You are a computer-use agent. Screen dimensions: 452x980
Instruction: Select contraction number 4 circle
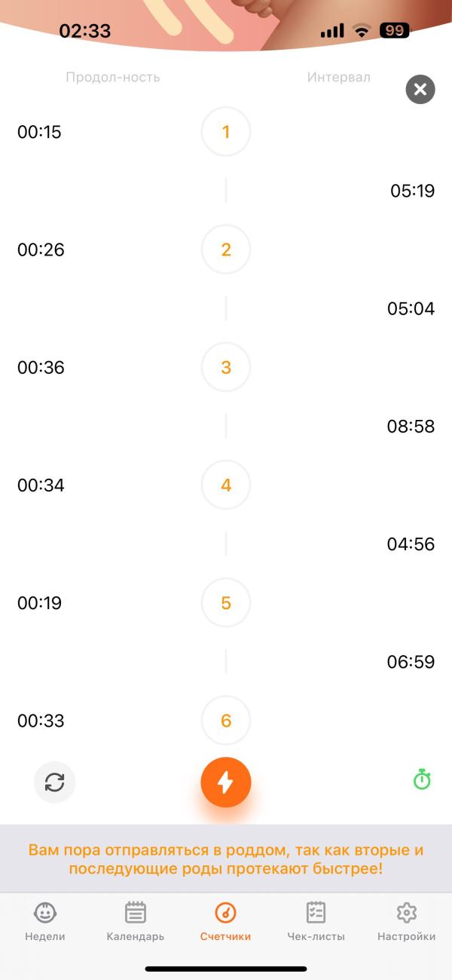(x=226, y=485)
